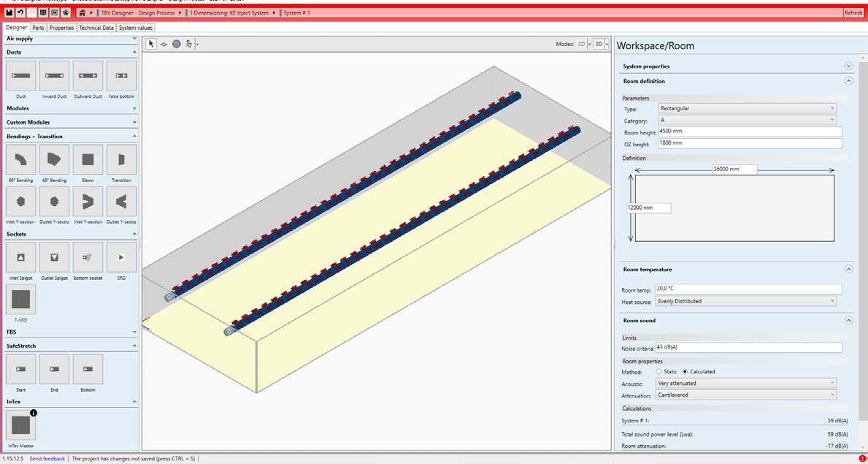Image resolution: width=868 pixels, height=464 pixels.
Task: Add a False bottom component
Action: [x=121, y=76]
